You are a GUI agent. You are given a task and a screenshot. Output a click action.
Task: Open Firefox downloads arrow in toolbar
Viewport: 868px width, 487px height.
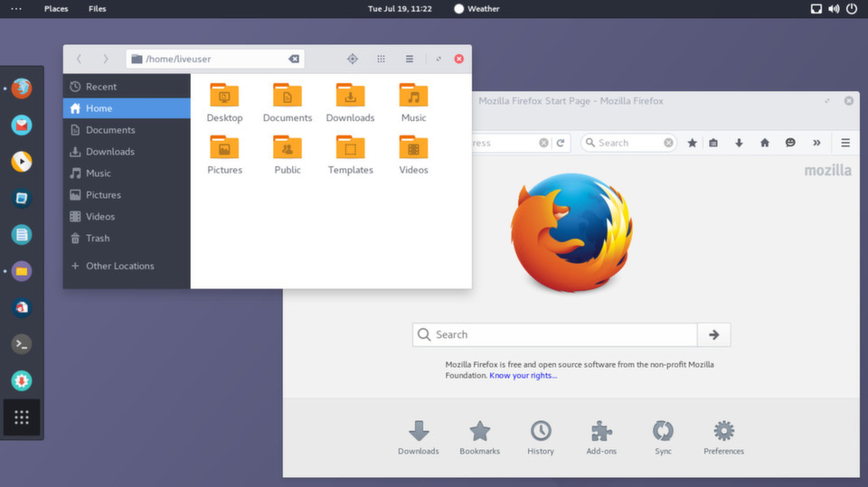739,143
